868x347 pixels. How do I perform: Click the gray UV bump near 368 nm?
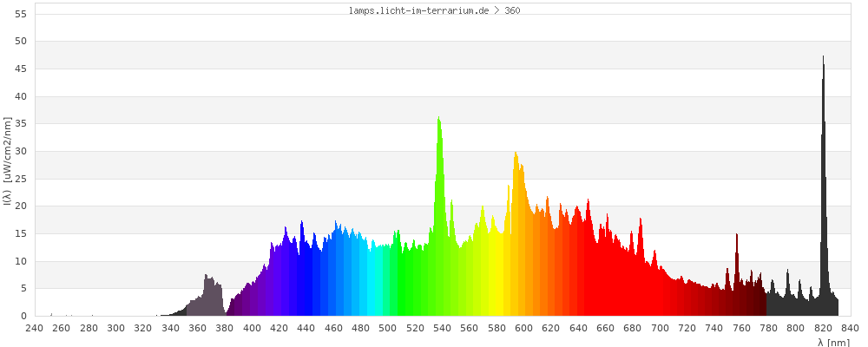[208, 297]
